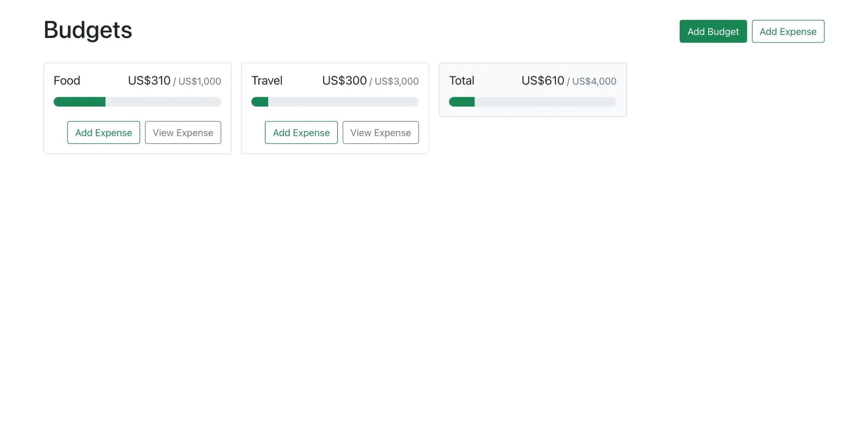Click the US$300 amount on Travel card
Viewport: 868px width, 446px height.
point(344,80)
